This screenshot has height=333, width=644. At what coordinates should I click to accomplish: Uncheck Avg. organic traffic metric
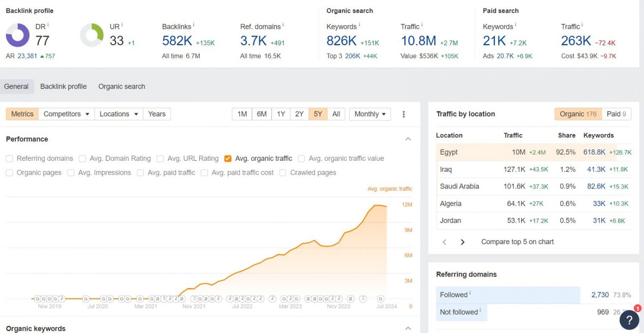(228, 158)
